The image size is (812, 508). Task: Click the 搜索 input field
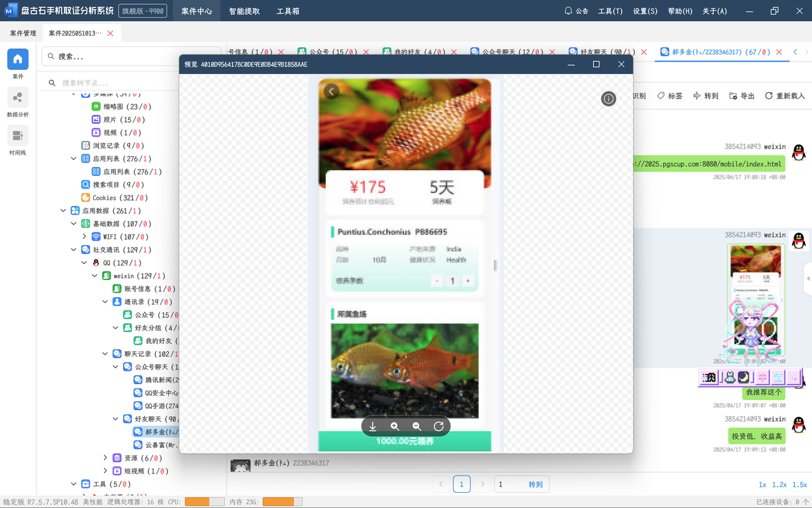133,57
